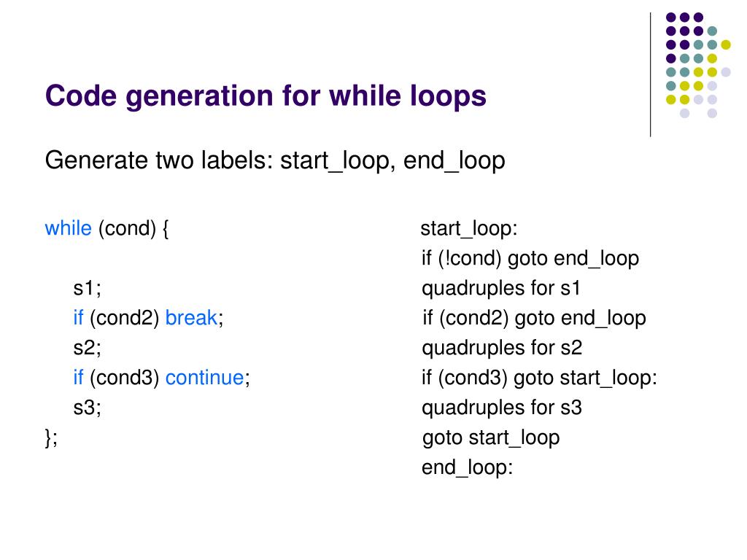The image size is (747, 560).
Task: Click the "if (cond3) goto start_loop:" line
Action: click(540, 378)
